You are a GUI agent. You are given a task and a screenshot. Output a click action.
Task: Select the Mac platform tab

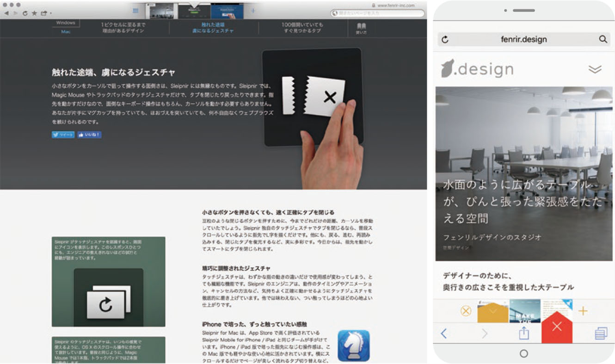coord(66,32)
